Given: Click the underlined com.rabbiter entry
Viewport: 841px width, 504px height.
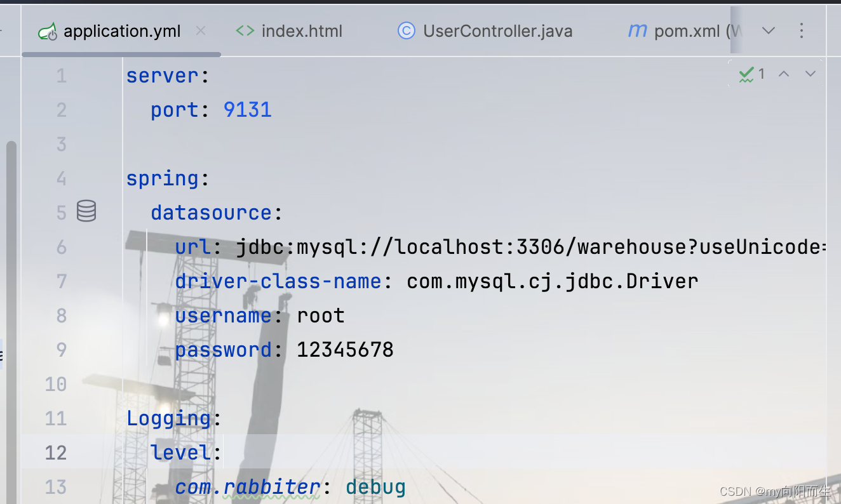Looking at the screenshot, I should coord(247,486).
